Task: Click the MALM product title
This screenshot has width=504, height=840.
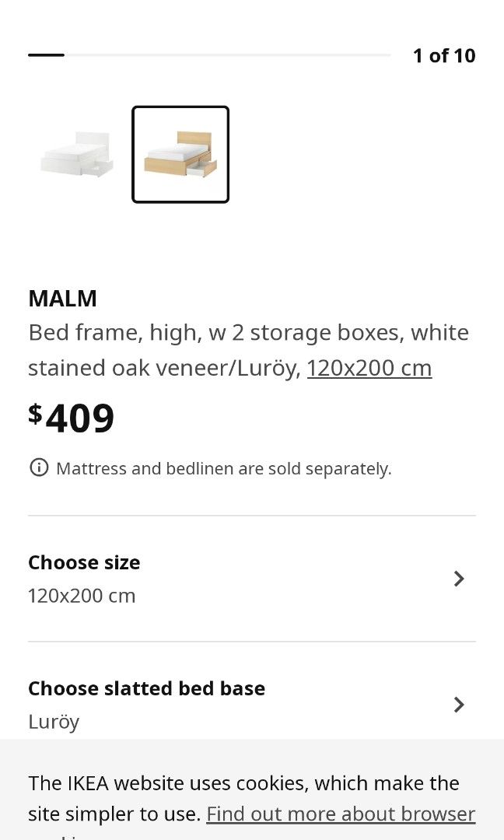Action: click(62, 299)
